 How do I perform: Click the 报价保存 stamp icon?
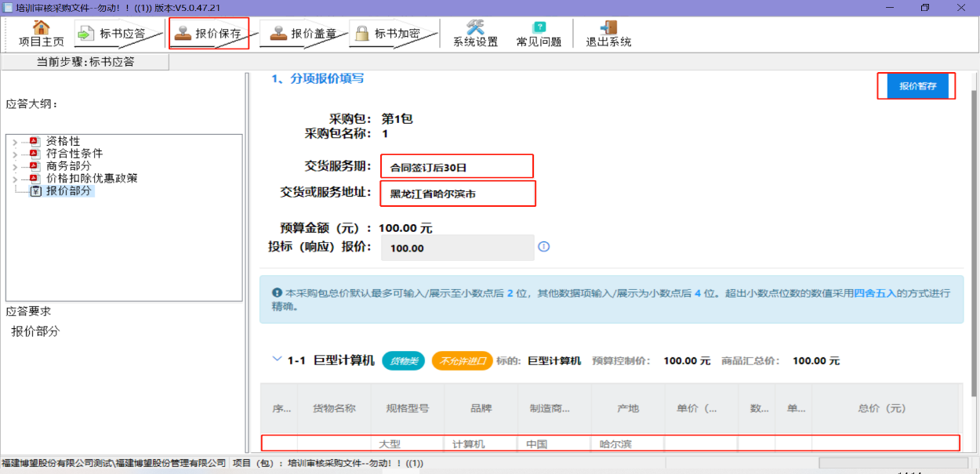coord(183,34)
